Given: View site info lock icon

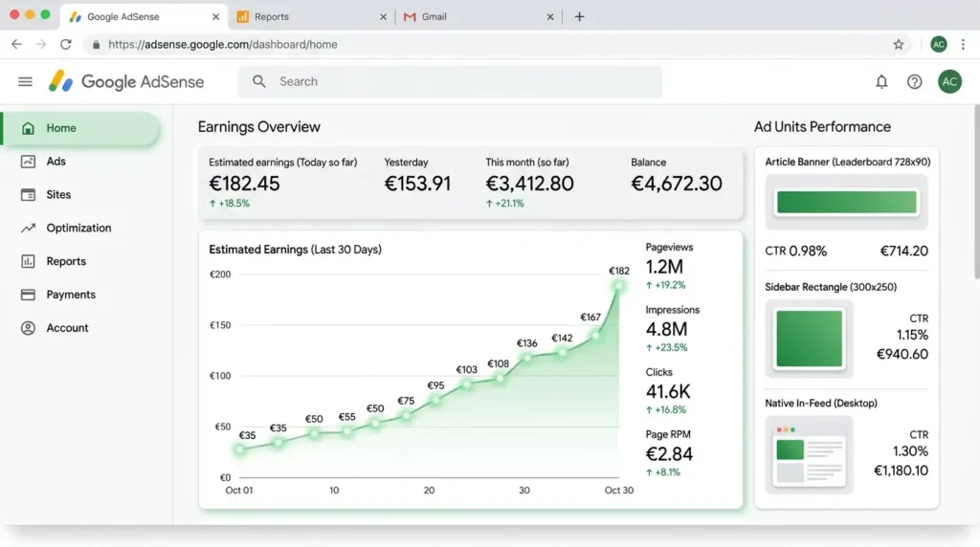Looking at the screenshot, I should click(x=96, y=45).
